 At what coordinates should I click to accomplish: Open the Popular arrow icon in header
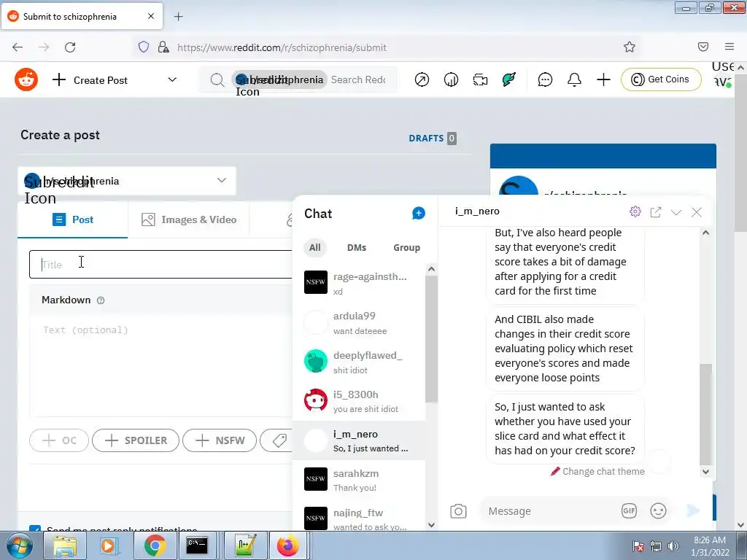(422, 79)
